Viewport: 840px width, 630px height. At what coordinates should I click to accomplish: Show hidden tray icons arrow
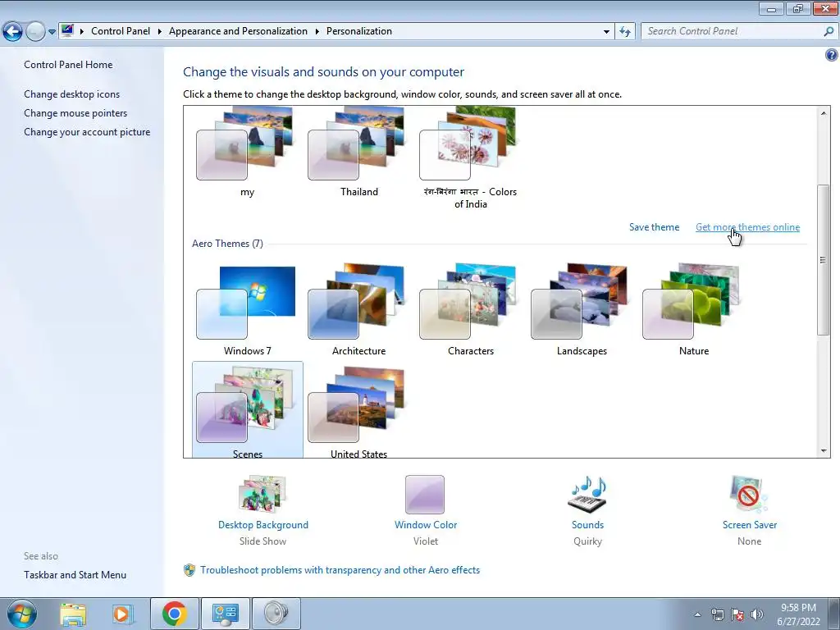(x=697, y=615)
